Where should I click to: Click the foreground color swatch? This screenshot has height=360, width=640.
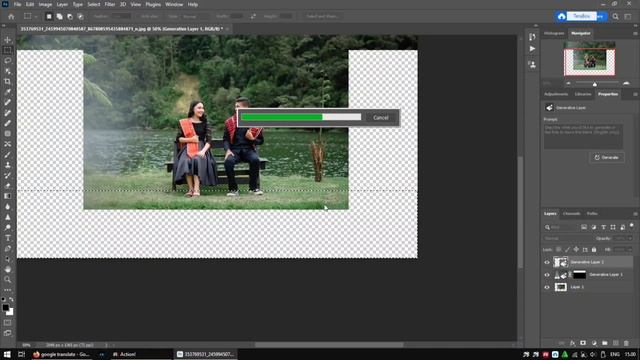[5, 308]
